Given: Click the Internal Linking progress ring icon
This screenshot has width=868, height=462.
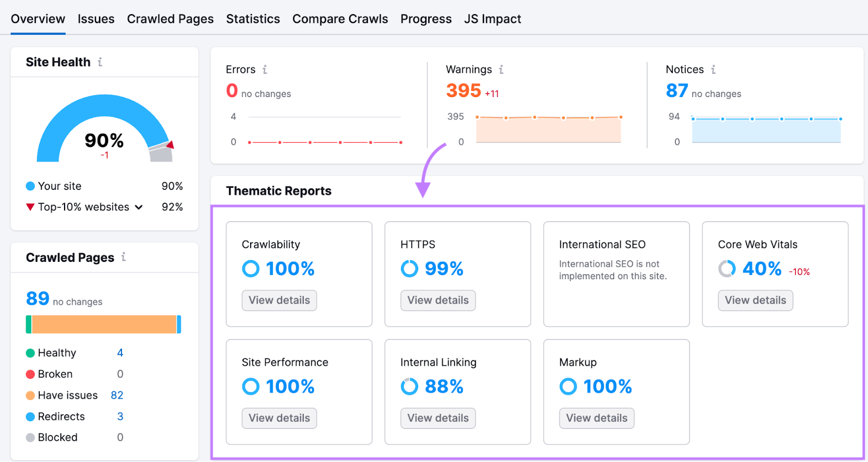Looking at the screenshot, I should [410, 387].
